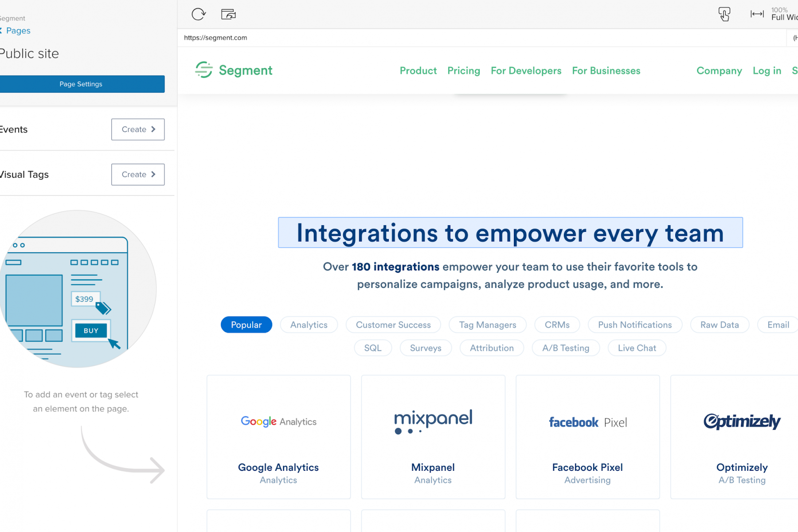
Task: Select the Live Chat filter
Action: pos(637,348)
